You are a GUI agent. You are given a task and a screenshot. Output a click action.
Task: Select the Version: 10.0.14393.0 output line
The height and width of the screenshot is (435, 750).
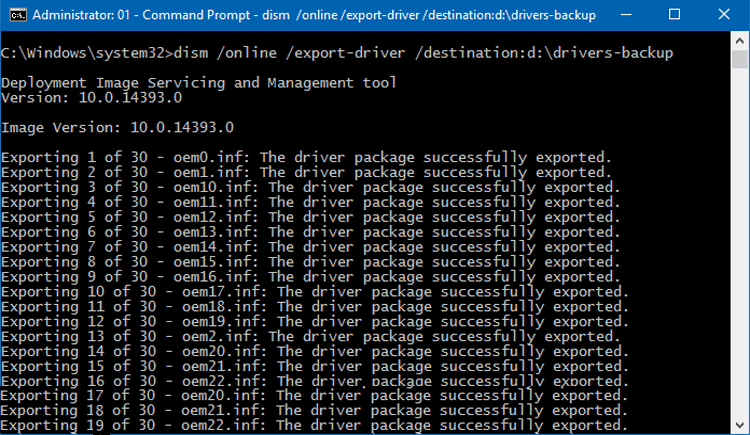[91, 98]
